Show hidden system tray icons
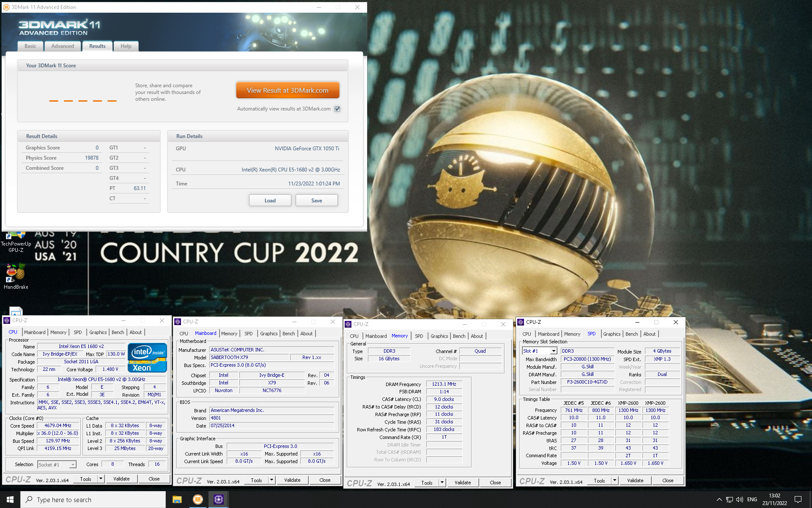The width and height of the screenshot is (812, 508). tap(719, 500)
